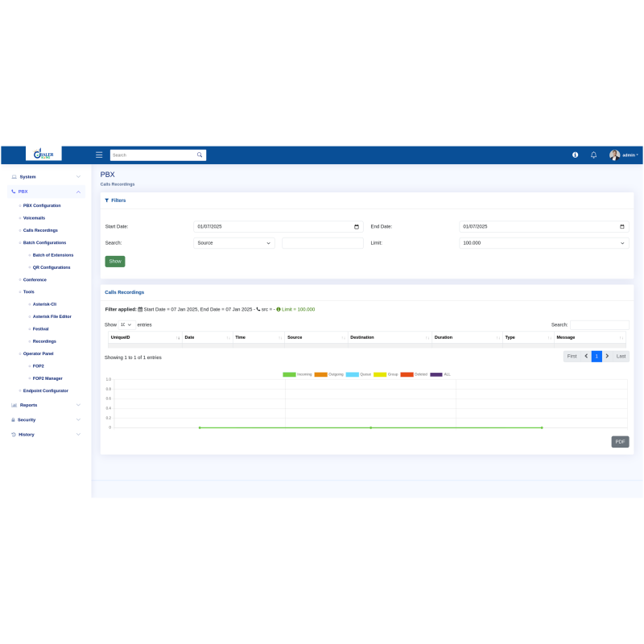This screenshot has height=644, width=644.
Task: Toggle the Deleted legend series in chart
Action: [414, 374]
